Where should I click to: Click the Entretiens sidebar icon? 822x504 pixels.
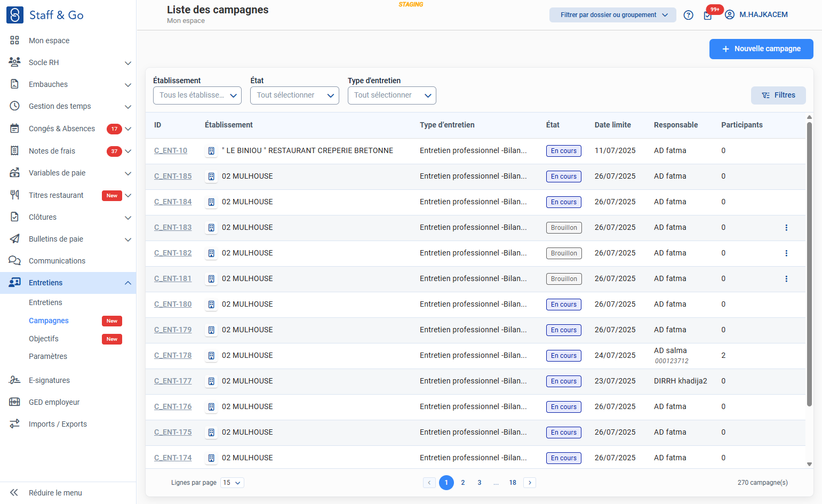pos(14,282)
